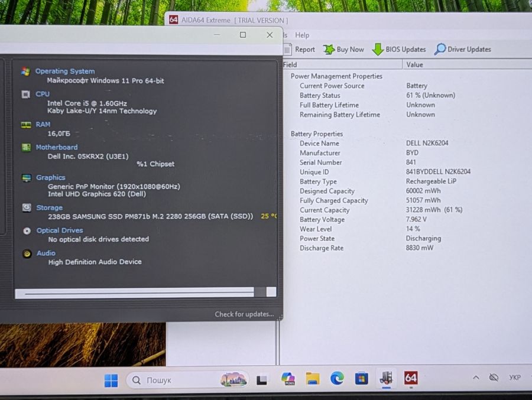The image size is (532, 400).
Task: Click the Intel UHD Graphics 620 text
Action: click(97, 194)
